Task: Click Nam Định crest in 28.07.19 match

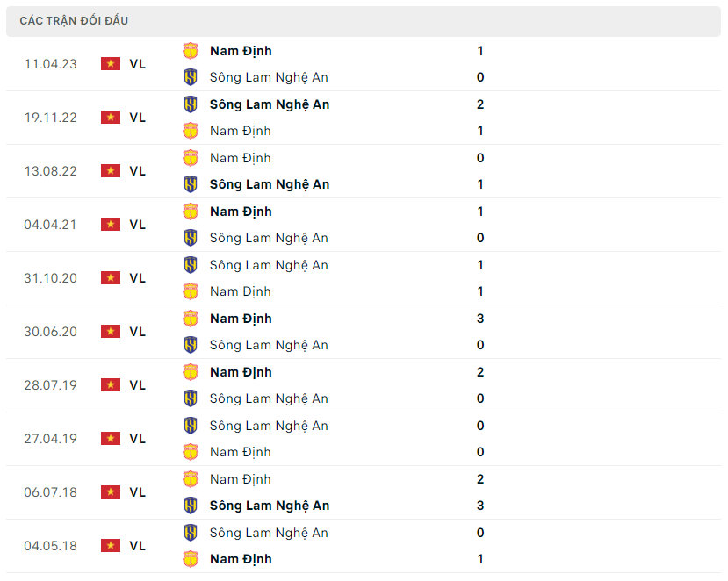Action: 191,372
